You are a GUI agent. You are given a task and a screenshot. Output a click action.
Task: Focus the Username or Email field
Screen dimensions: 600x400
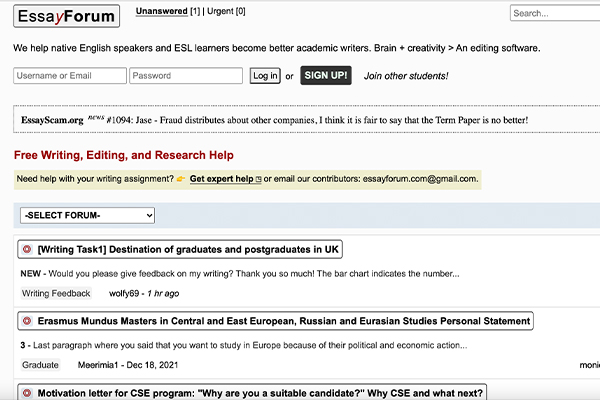pyautogui.click(x=70, y=76)
